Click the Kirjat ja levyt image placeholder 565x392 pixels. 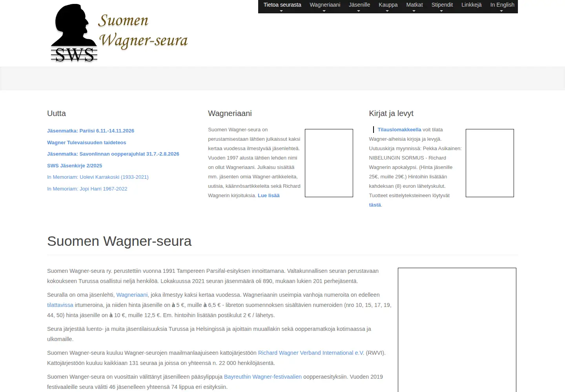pos(490,163)
